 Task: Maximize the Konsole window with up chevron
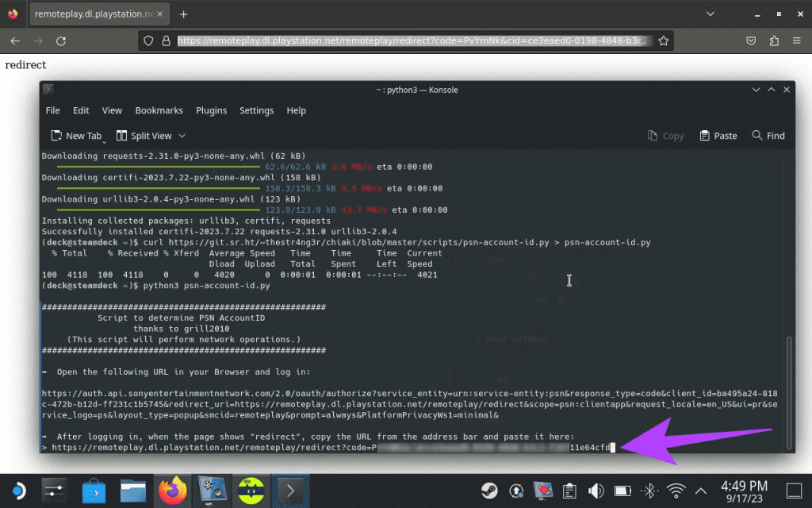point(772,90)
